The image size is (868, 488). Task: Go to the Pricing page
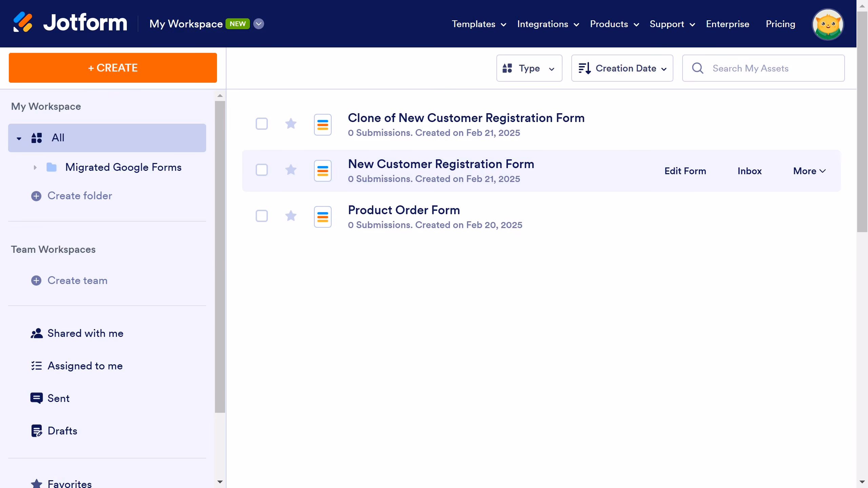click(x=781, y=24)
